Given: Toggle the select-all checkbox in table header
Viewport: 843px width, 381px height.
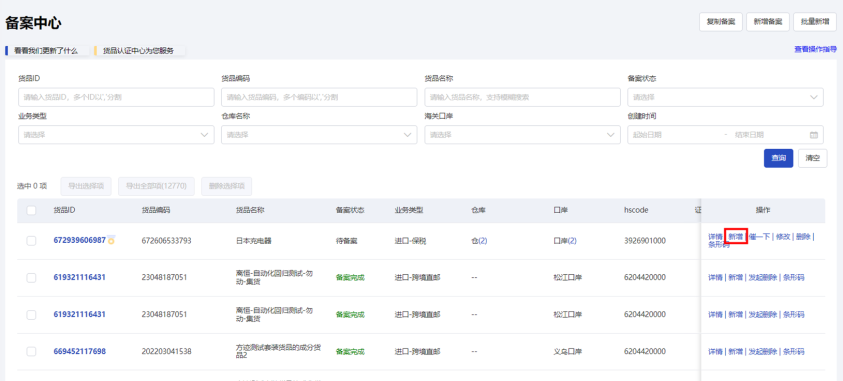Looking at the screenshot, I should point(31,211).
